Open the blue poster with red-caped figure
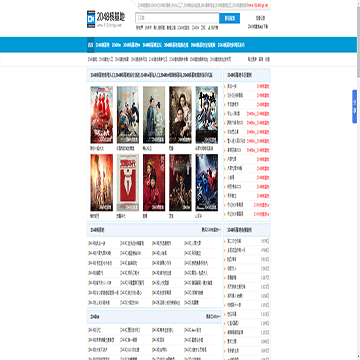The image size is (360, 360). [x=207, y=182]
